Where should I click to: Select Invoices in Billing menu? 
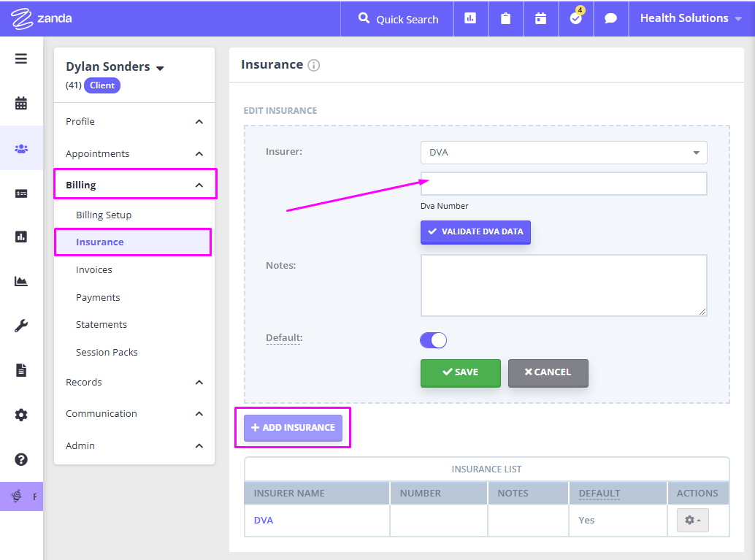[94, 270]
